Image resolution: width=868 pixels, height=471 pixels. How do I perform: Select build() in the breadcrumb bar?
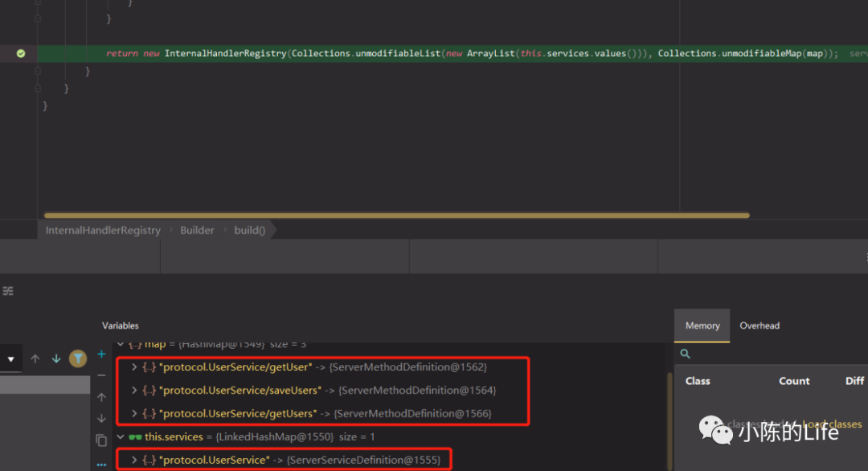[x=250, y=230]
